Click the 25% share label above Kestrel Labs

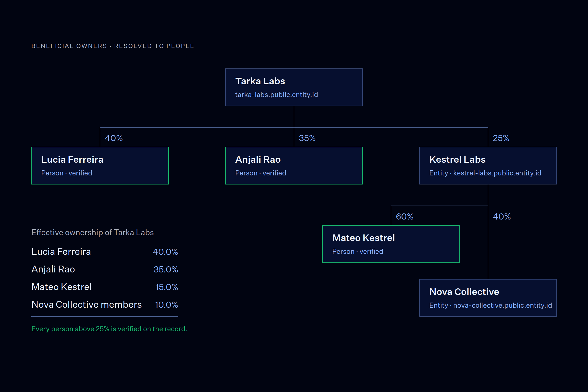(501, 138)
